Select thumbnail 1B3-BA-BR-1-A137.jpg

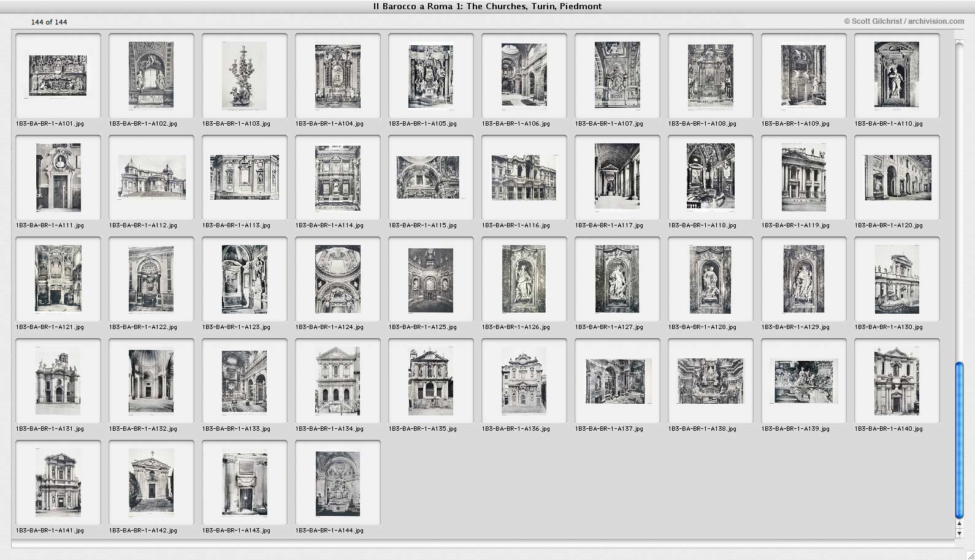point(617,380)
